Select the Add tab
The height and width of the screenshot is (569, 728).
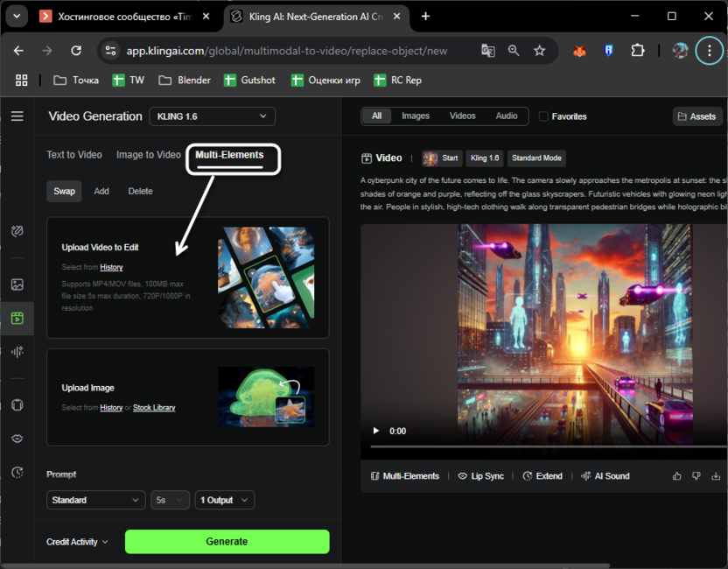(101, 191)
